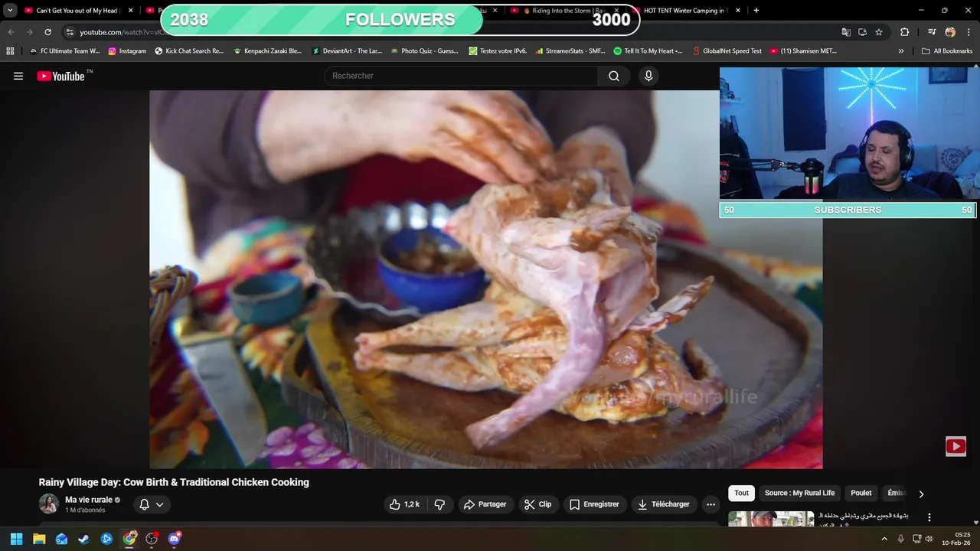Open the Ma vie rurale channel avatar

point(49,504)
